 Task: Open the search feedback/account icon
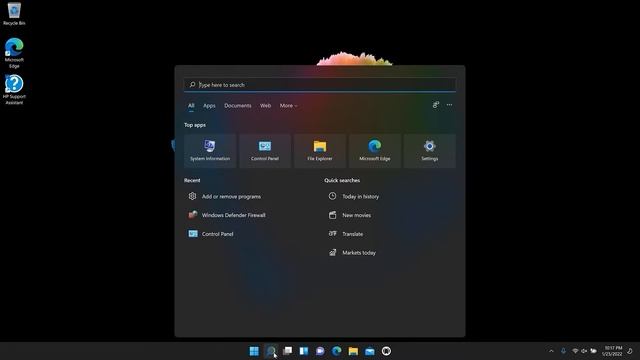(436, 105)
